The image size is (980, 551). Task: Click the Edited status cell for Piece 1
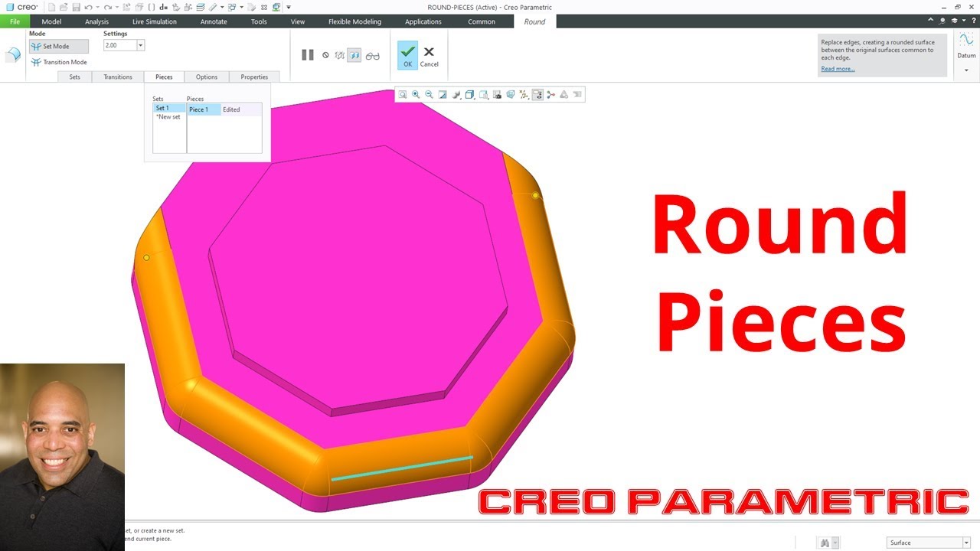(241, 109)
